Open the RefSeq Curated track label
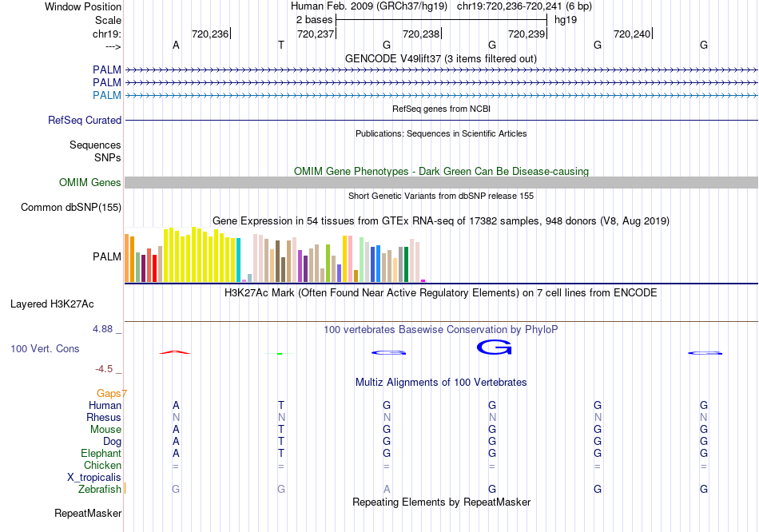 [x=85, y=120]
